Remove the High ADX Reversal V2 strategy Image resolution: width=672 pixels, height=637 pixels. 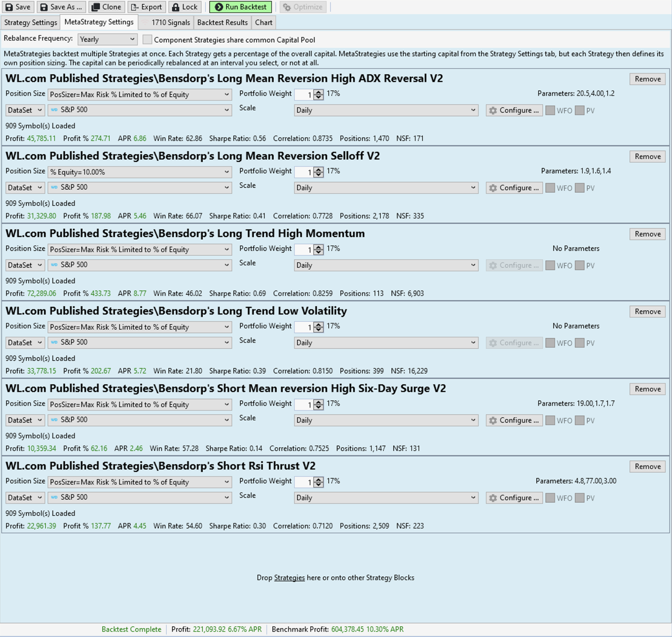tap(647, 79)
